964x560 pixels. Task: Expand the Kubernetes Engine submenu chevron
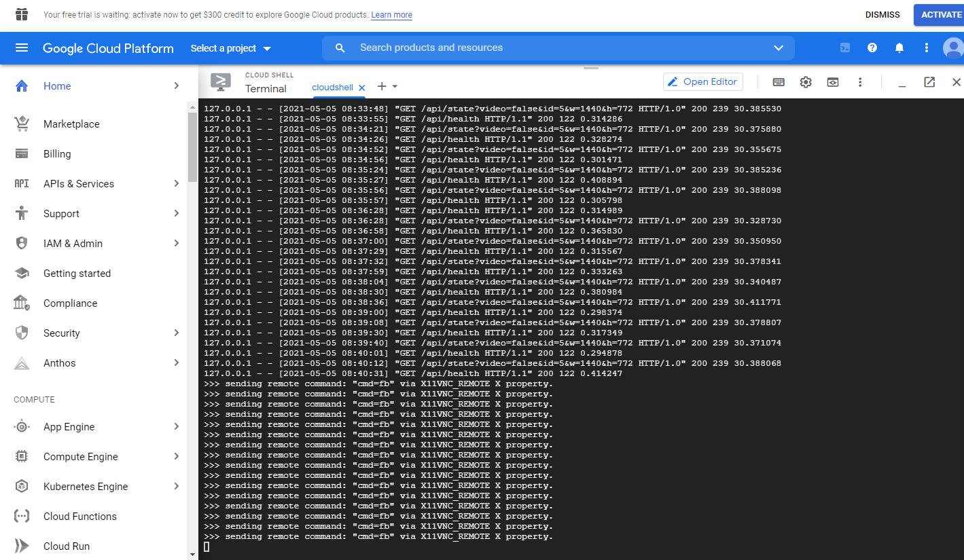coord(177,487)
